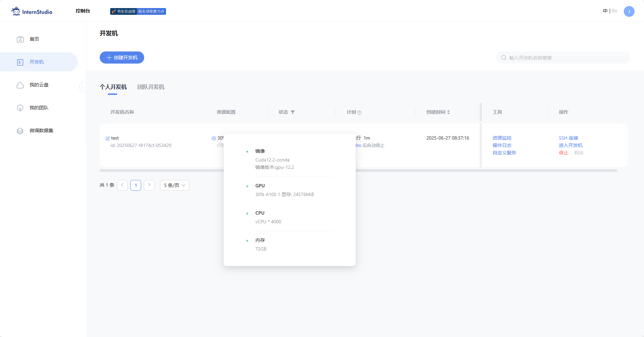Open the 控制台 menu item

point(83,11)
